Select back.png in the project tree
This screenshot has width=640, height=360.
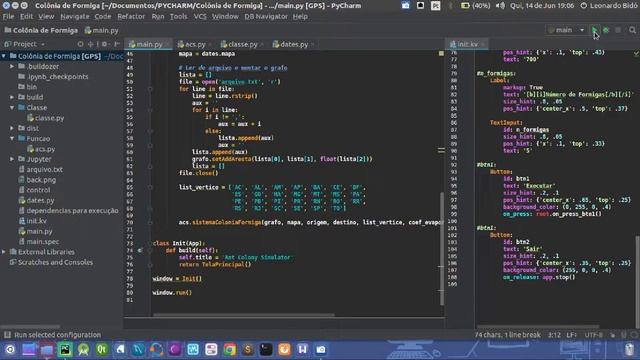click(37, 180)
